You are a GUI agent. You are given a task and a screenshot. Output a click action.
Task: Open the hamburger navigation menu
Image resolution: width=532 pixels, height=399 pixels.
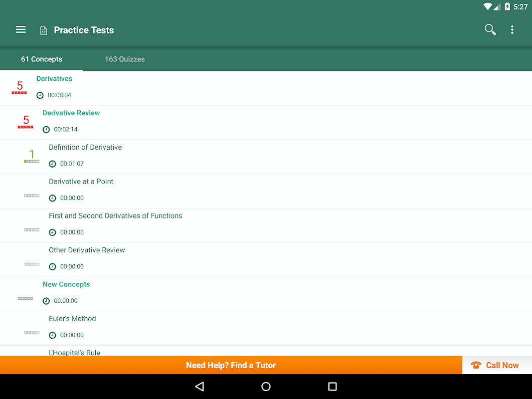click(21, 30)
